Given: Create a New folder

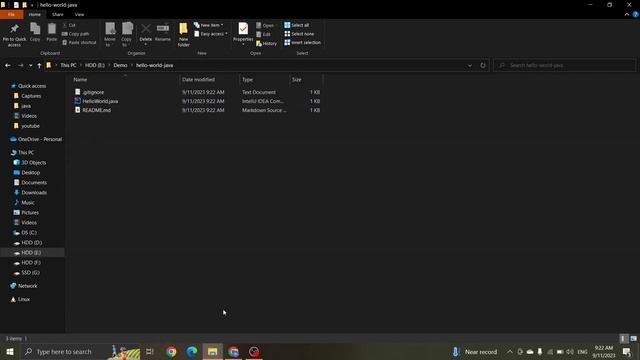Looking at the screenshot, I should pyautogui.click(x=183, y=34).
